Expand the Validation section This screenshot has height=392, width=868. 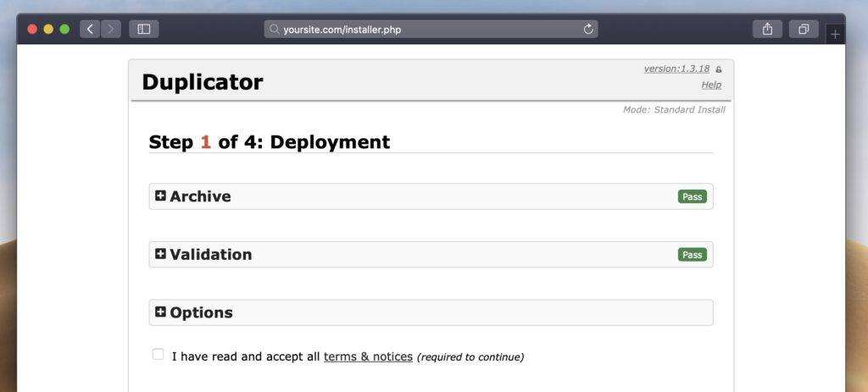pos(161,254)
